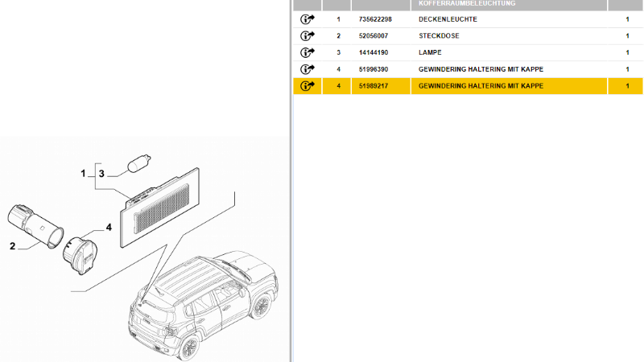Image resolution: width=644 pixels, height=362 pixels.
Task: Click the LAMPE description text
Action: tap(431, 52)
